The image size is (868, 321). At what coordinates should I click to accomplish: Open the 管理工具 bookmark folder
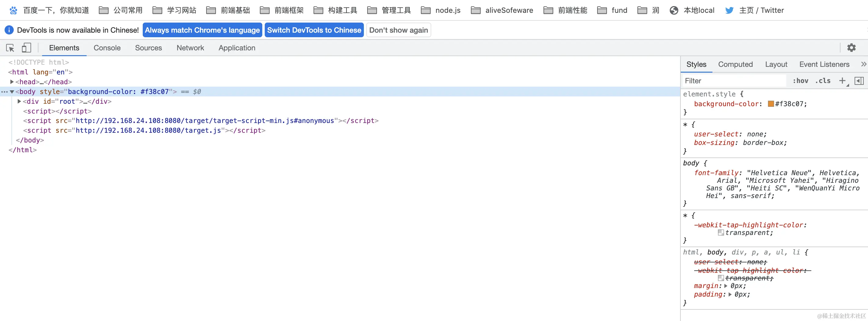(389, 10)
